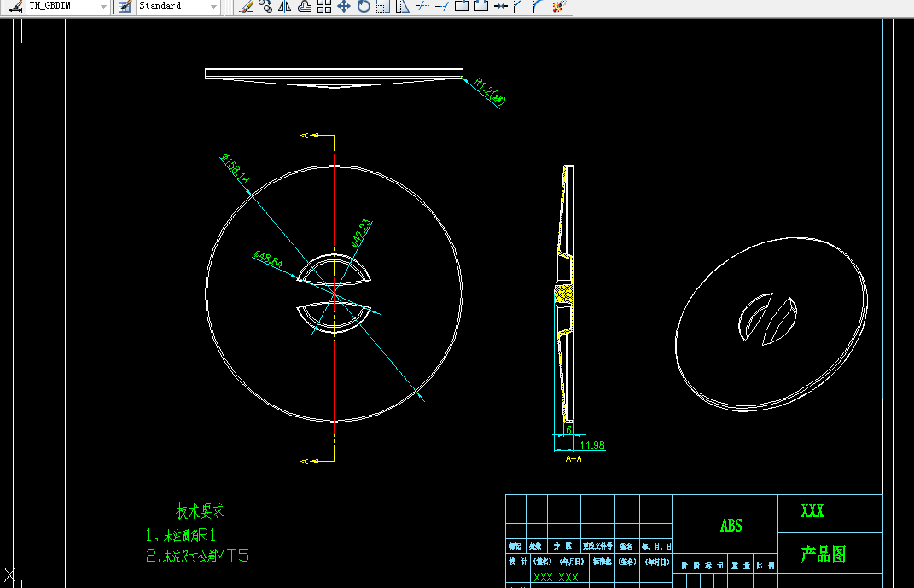Image resolution: width=914 pixels, height=588 pixels.
Task: Select the Erase tool
Action: pyautogui.click(x=246, y=7)
